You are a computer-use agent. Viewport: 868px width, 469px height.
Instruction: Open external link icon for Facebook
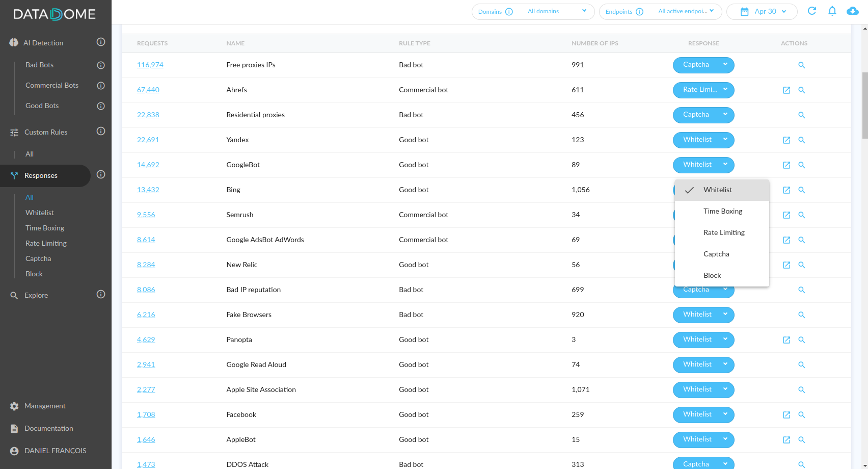[x=786, y=415]
